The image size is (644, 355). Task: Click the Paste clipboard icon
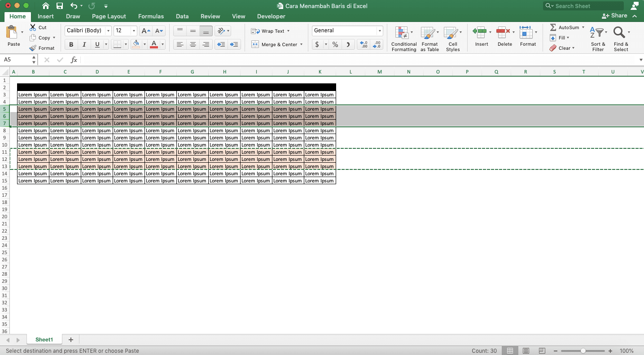(x=12, y=33)
